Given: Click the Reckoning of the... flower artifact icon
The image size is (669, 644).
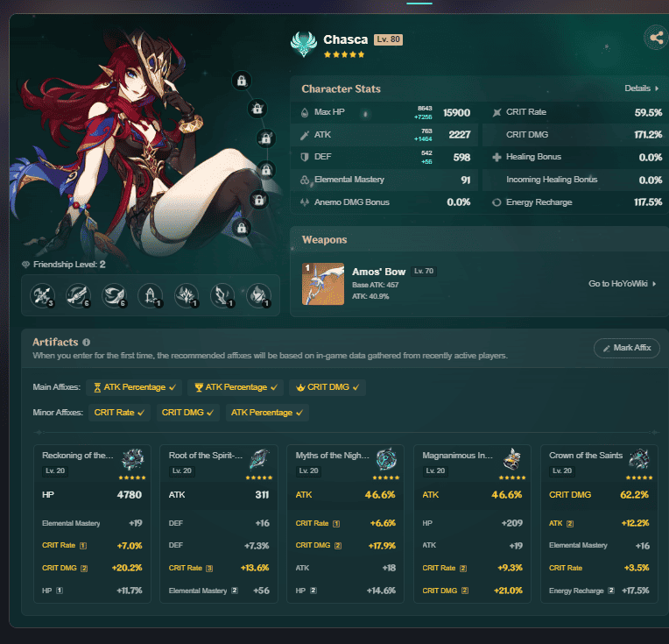Looking at the screenshot, I should click(133, 459).
